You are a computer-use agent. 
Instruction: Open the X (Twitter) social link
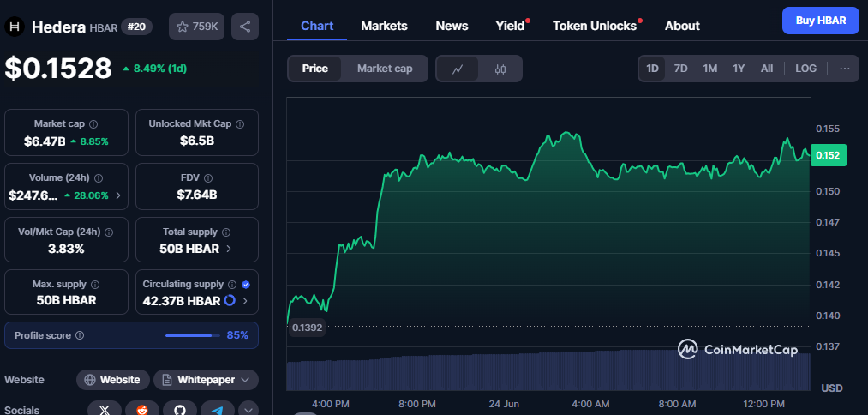click(x=105, y=410)
